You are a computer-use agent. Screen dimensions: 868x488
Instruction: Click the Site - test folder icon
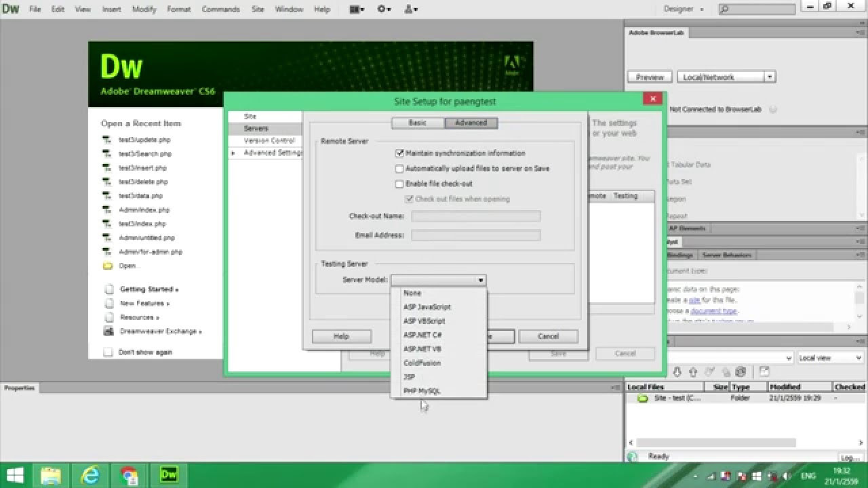(x=642, y=399)
